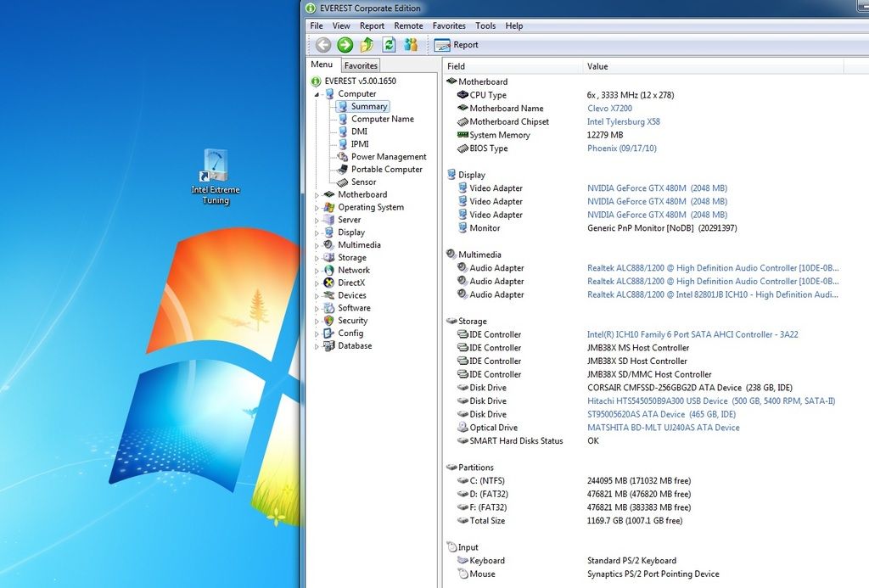The image size is (869, 588).
Task: Open the Tools menu
Action: pos(485,25)
